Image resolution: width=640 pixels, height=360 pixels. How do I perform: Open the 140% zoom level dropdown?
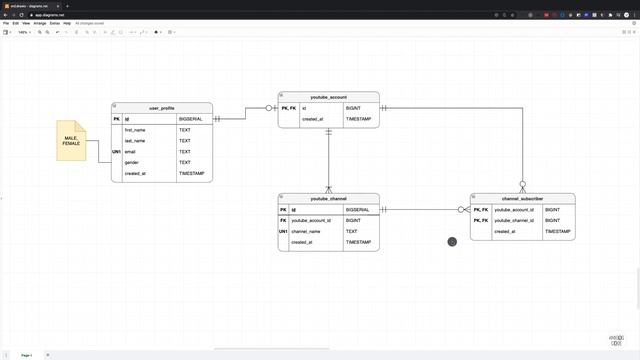tap(24, 32)
